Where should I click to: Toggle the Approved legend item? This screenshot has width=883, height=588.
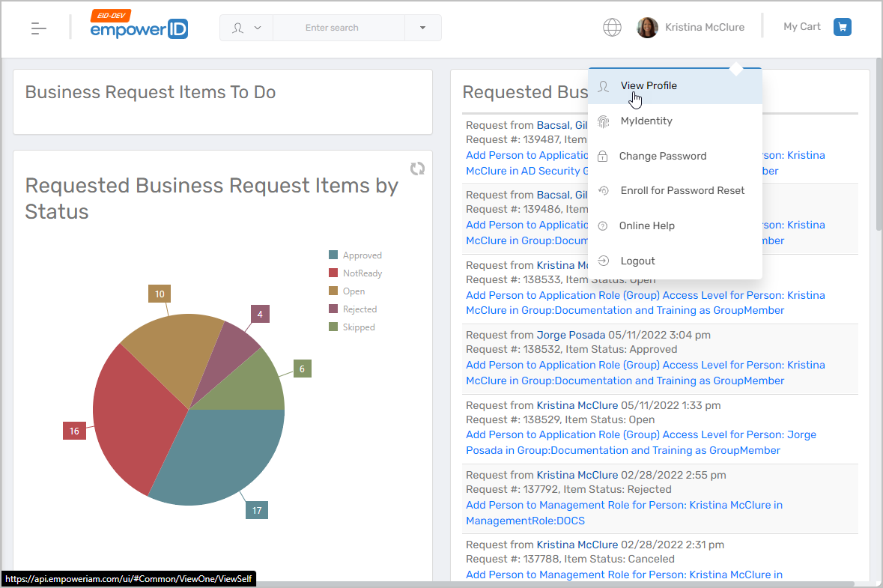point(362,255)
